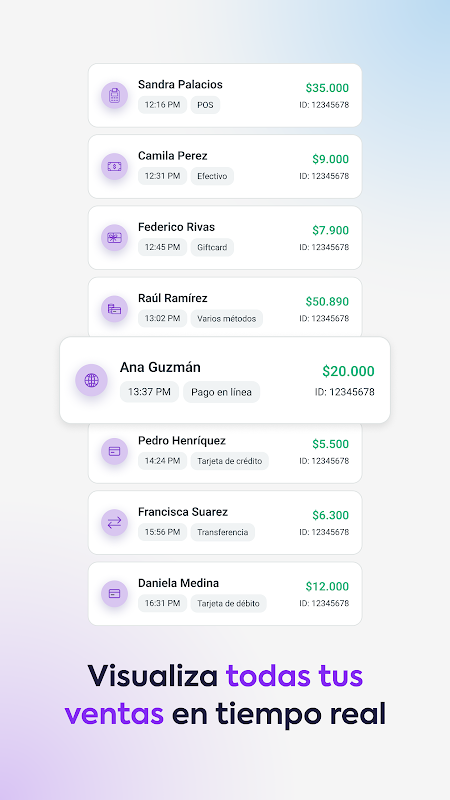Image resolution: width=450 pixels, height=800 pixels.
Task: Select the Varios métodos tag
Action: [227, 318]
